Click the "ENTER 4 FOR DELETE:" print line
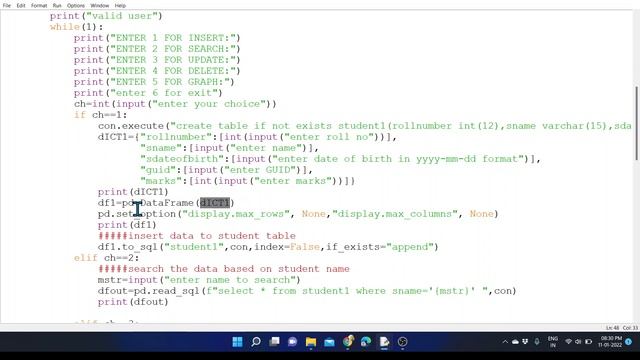Screen dimensions: 640x360 (157, 71)
